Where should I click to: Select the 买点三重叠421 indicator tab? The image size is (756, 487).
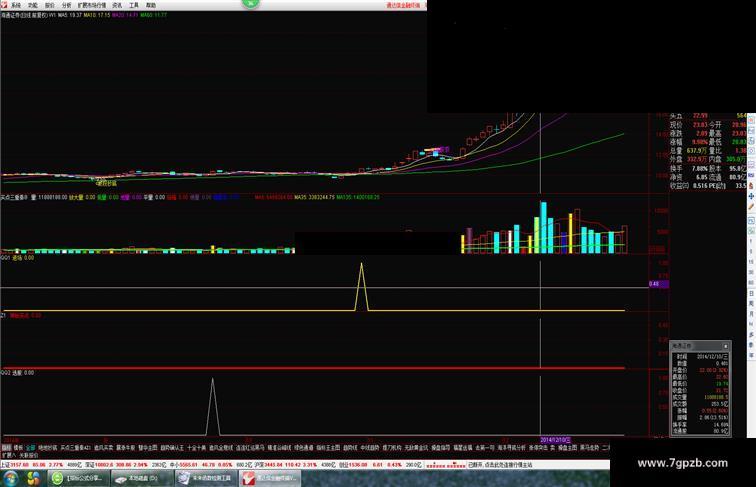(x=75, y=448)
